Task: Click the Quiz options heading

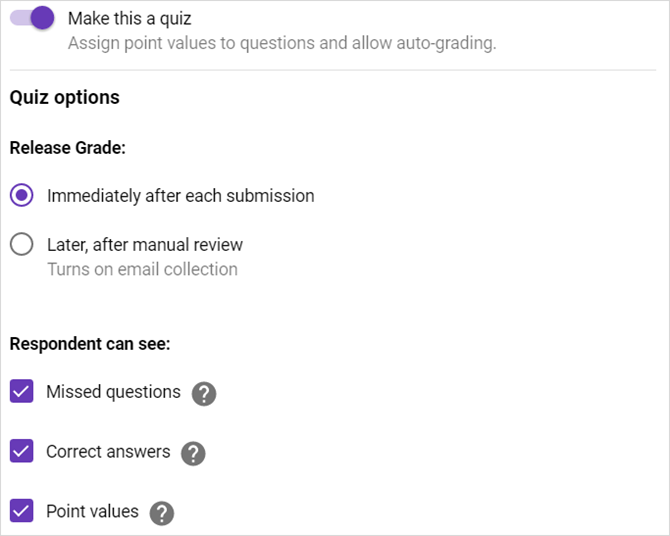Action: point(65,98)
